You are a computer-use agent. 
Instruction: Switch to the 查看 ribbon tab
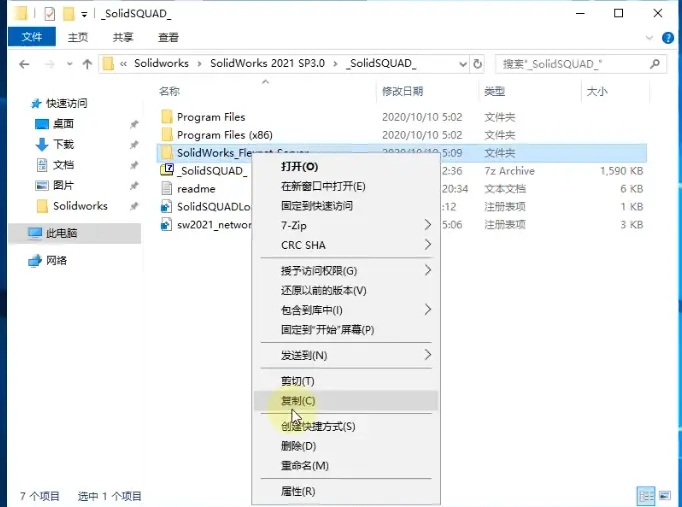168,37
